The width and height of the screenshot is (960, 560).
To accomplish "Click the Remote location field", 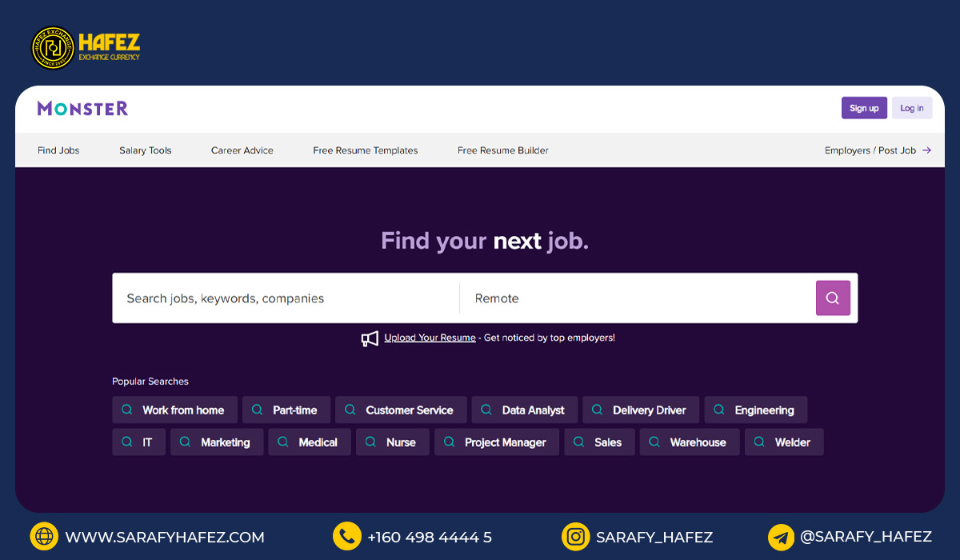I will pyautogui.click(x=638, y=298).
